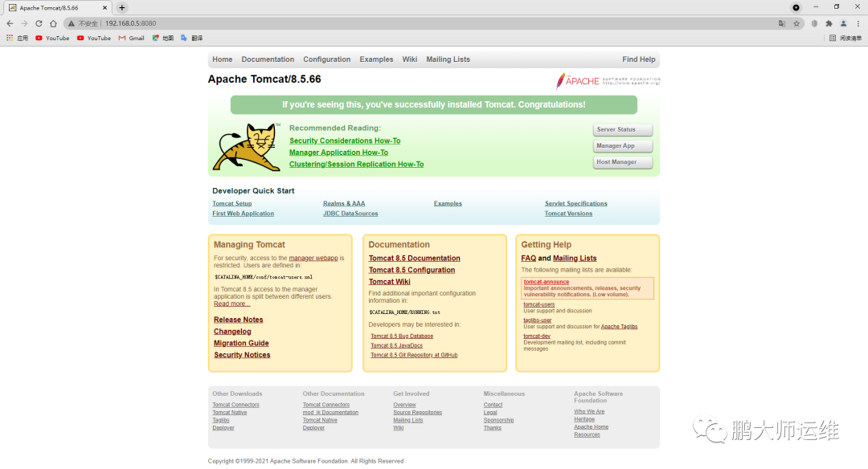Click the FAQ link in Getting Help
Image resolution: width=868 pixels, height=469 pixels.
(x=529, y=259)
